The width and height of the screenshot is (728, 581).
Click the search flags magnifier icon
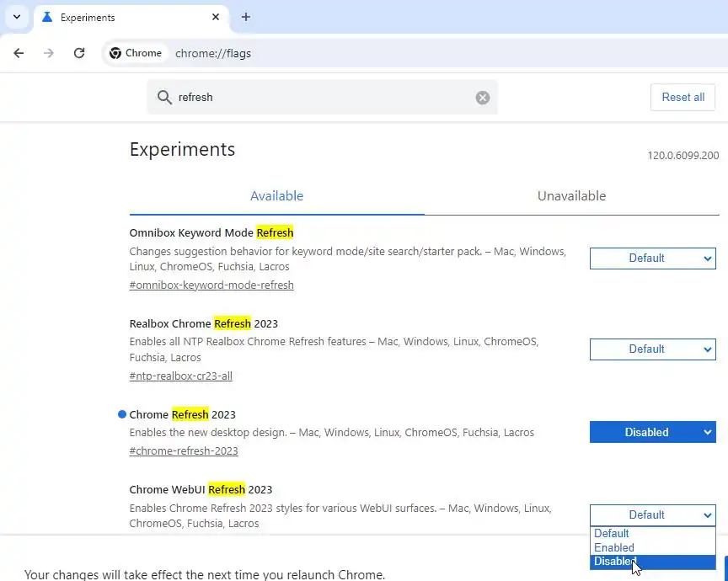pyautogui.click(x=164, y=97)
